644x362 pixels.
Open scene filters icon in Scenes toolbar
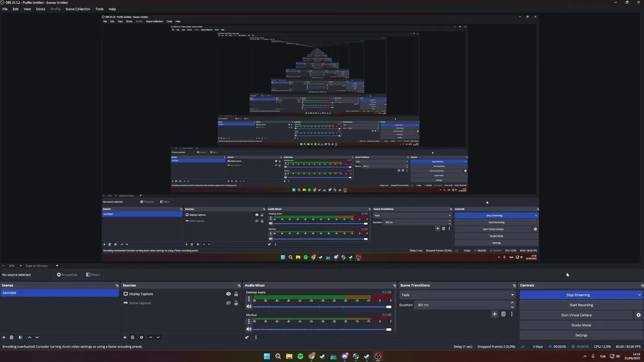20,337
